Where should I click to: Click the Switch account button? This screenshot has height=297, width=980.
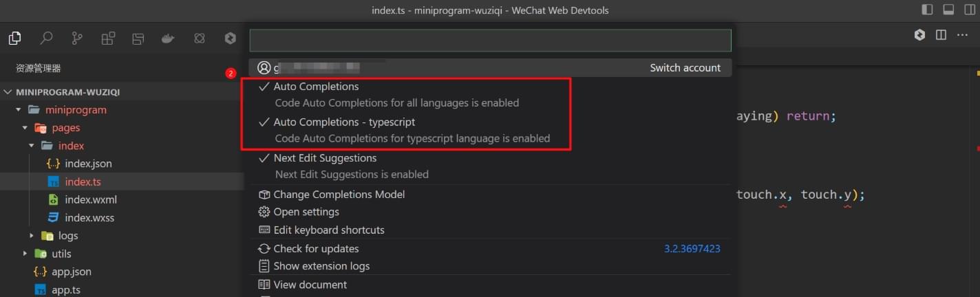(x=685, y=68)
